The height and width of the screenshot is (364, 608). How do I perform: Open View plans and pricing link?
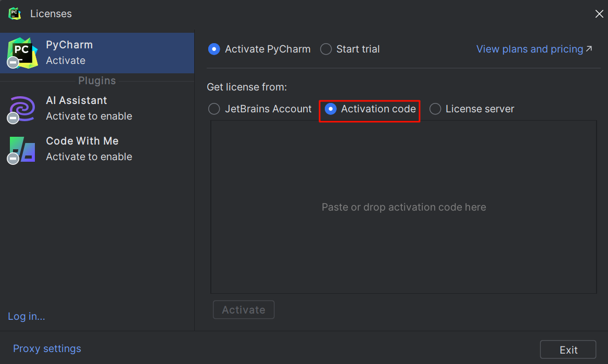tap(534, 49)
